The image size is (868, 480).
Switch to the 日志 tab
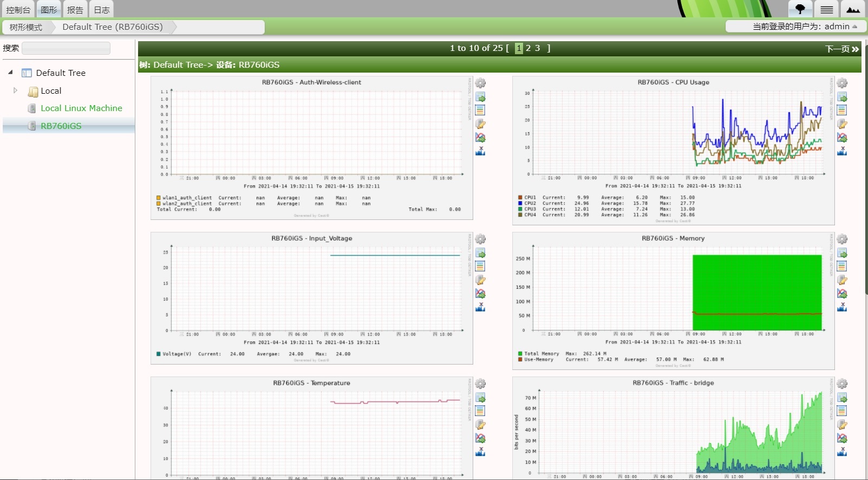coord(102,10)
